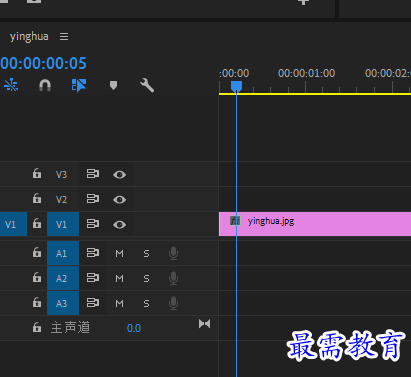
Task: Hide track V3 output eye
Action: point(119,175)
